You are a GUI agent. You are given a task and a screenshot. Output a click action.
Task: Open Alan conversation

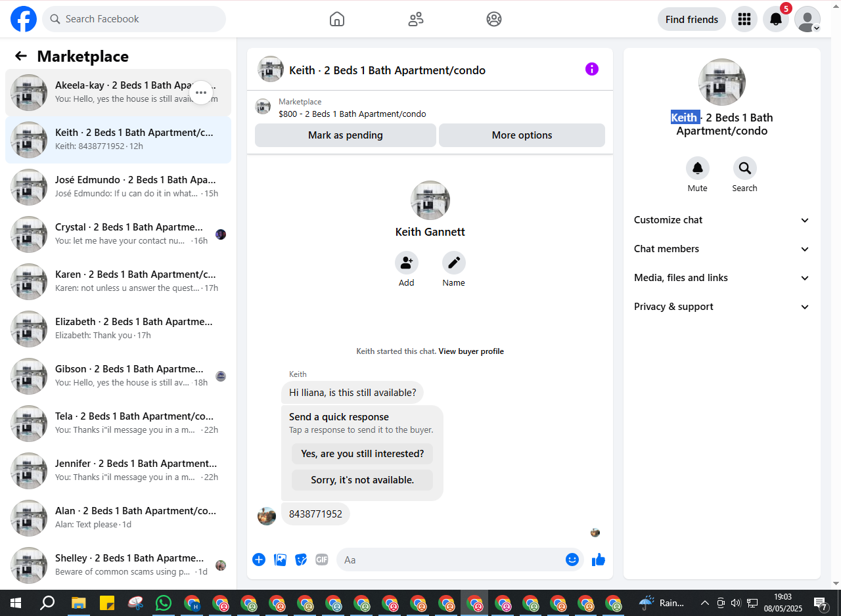click(x=118, y=518)
